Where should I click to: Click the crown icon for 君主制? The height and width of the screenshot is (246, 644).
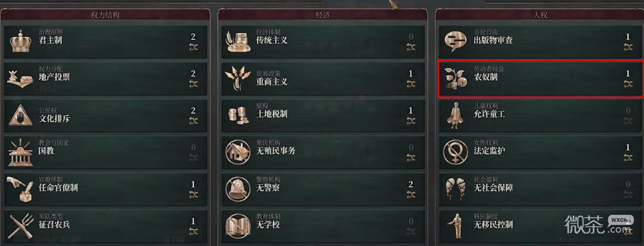coord(21,41)
